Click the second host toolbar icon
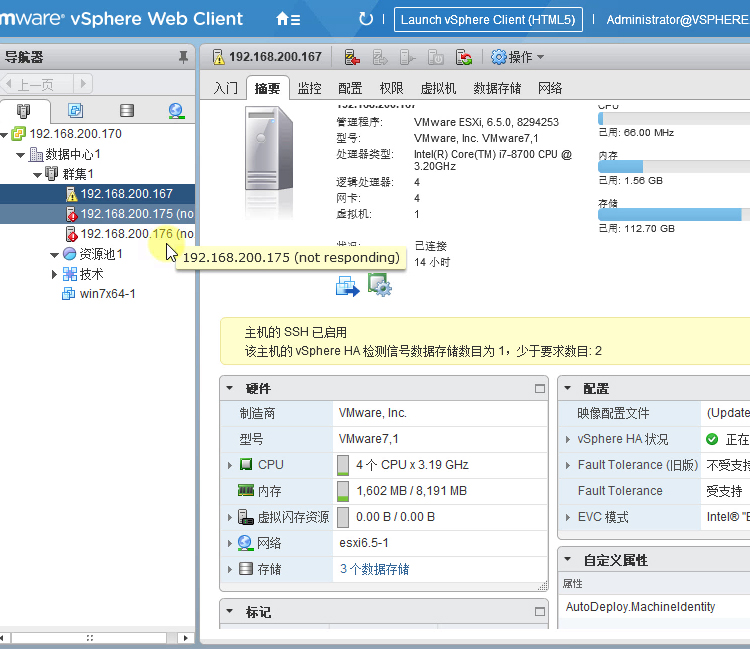Viewport: 750px width, 649px height. tap(380, 57)
